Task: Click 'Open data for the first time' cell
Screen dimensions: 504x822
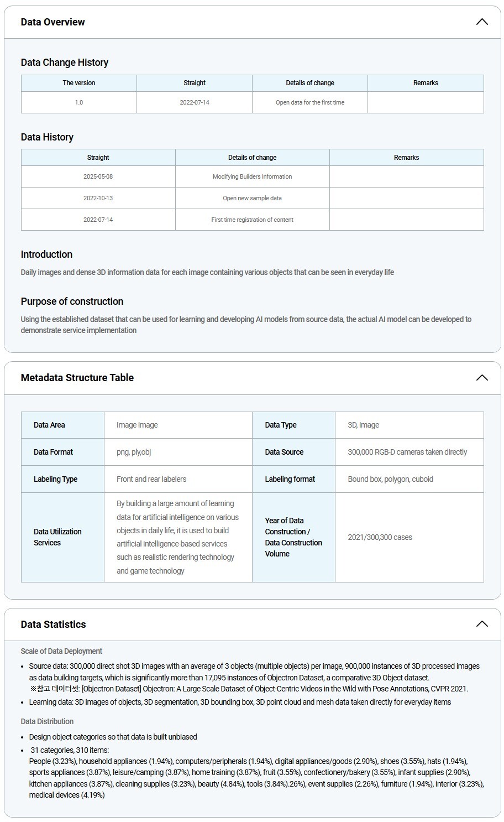Action: tap(309, 102)
